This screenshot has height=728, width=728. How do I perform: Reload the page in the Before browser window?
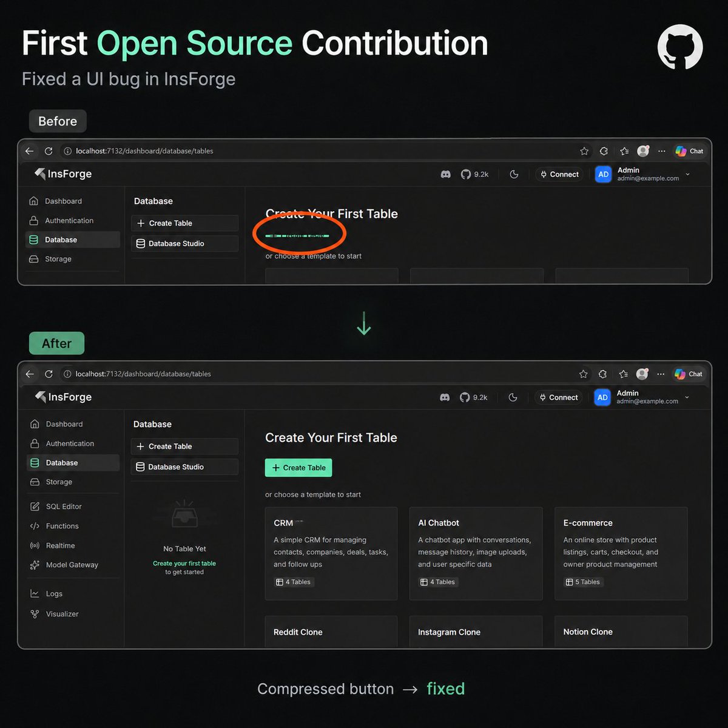pyautogui.click(x=49, y=151)
